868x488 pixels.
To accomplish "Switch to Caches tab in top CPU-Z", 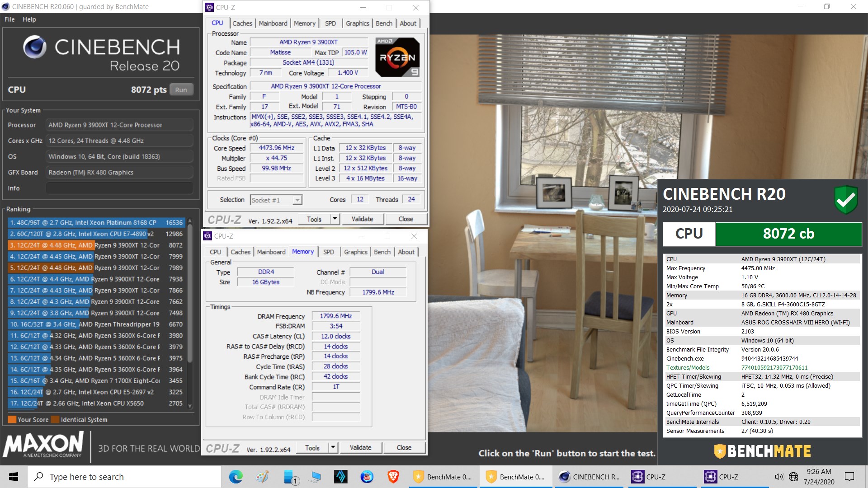I will point(242,23).
